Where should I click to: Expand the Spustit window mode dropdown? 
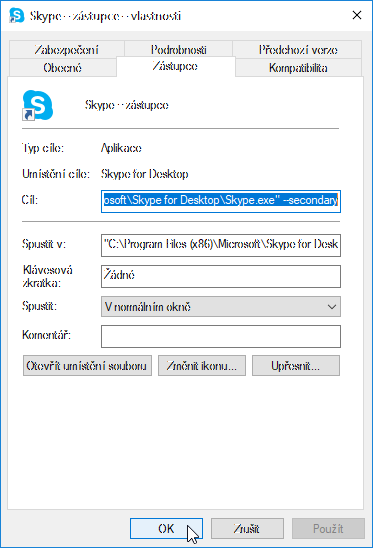click(221, 307)
